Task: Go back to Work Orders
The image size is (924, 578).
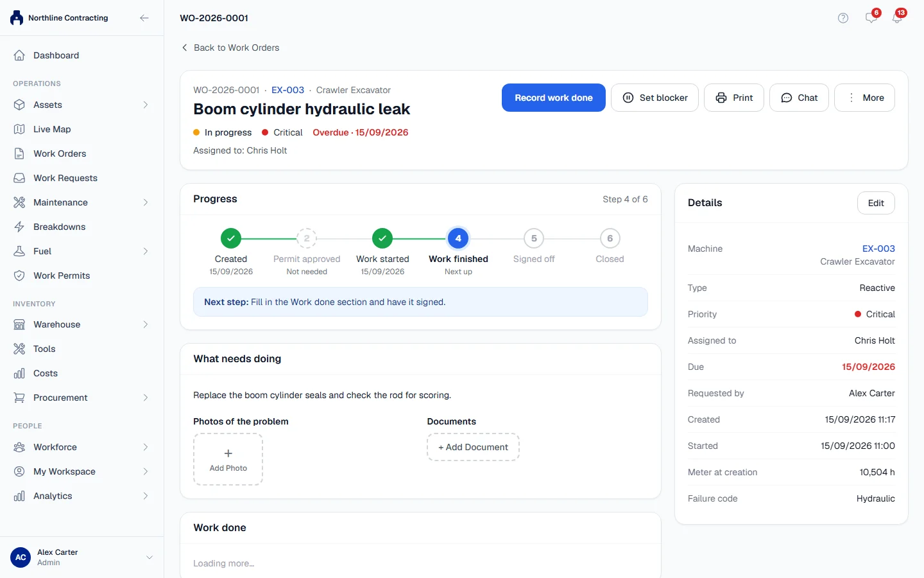Action: pyautogui.click(x=230, y=48)
